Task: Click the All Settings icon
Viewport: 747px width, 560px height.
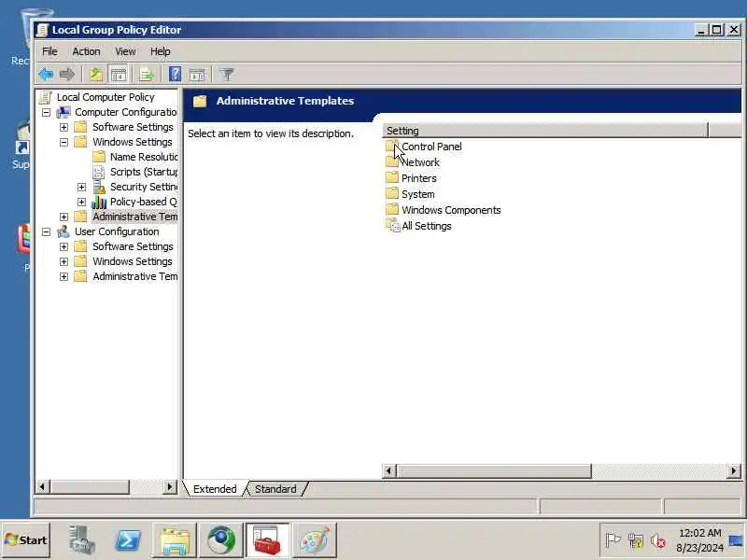Action: (x=393, y=226)
